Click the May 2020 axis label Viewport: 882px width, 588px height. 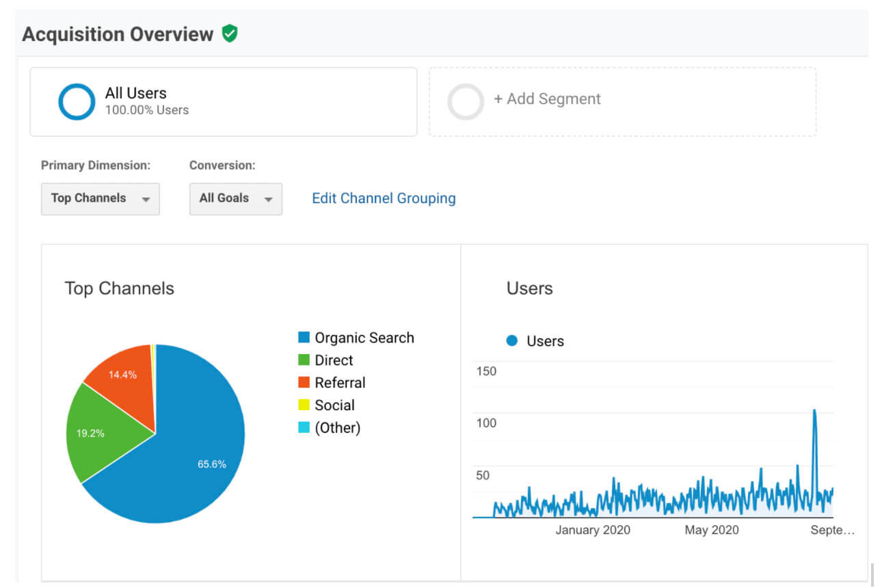click(x=711, y=530)
